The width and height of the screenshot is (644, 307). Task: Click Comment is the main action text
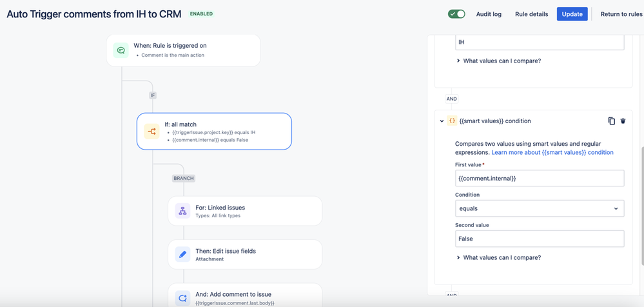tap(173, 55)
